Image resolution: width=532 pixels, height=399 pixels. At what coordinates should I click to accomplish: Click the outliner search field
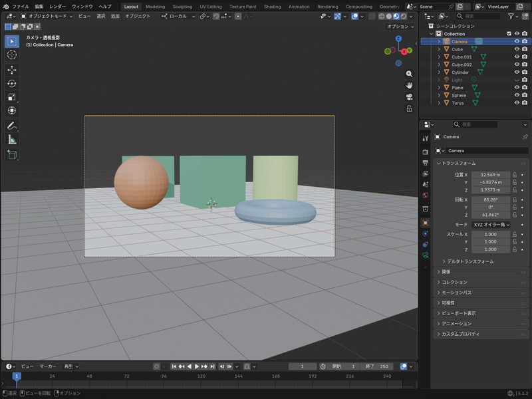[x=479, y=16]
